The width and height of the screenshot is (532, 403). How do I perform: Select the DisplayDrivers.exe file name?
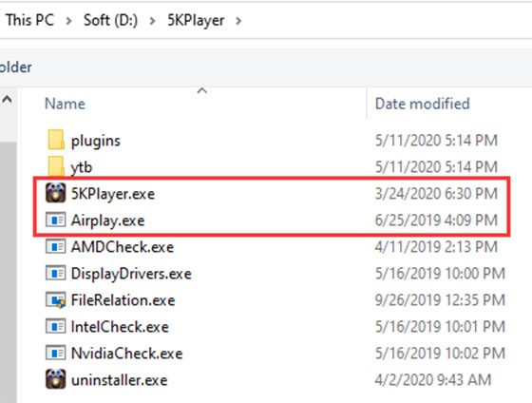(131, 274)
